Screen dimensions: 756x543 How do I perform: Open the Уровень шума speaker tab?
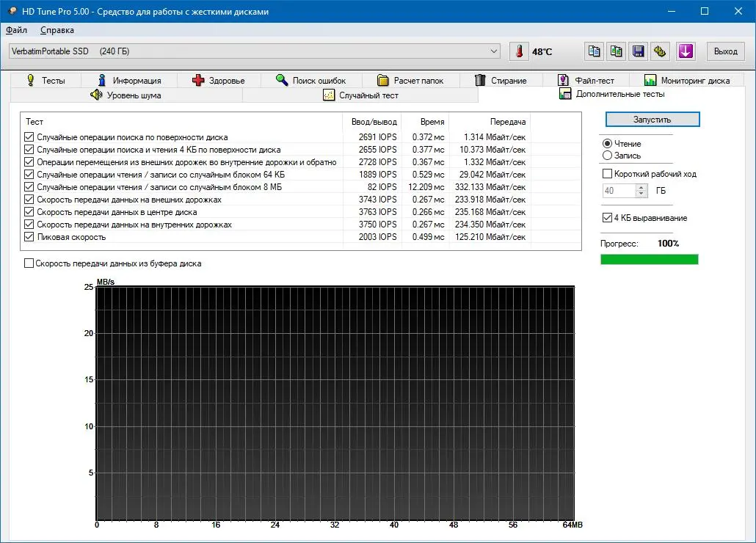click(126, 95)
